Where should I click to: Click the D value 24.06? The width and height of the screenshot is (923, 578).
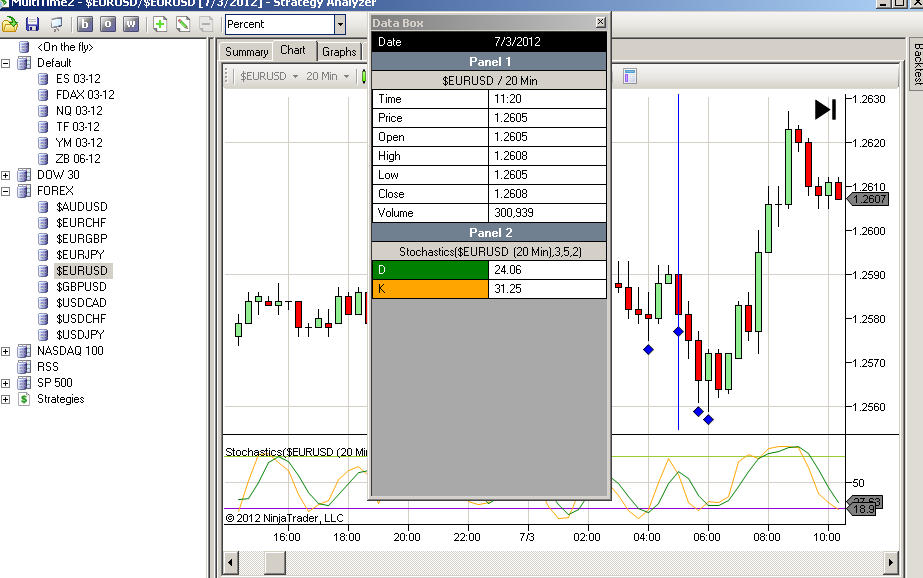click(508, 270)
